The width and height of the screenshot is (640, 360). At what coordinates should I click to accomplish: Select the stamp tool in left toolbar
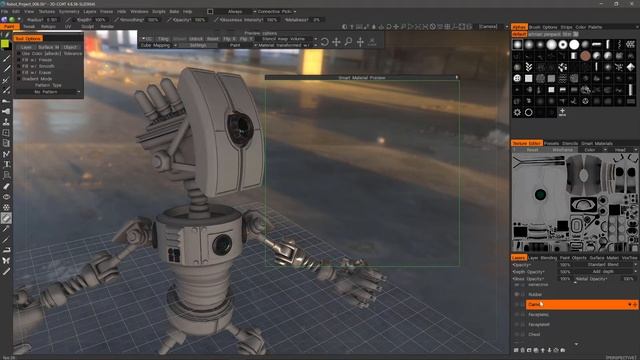point(6,122)
